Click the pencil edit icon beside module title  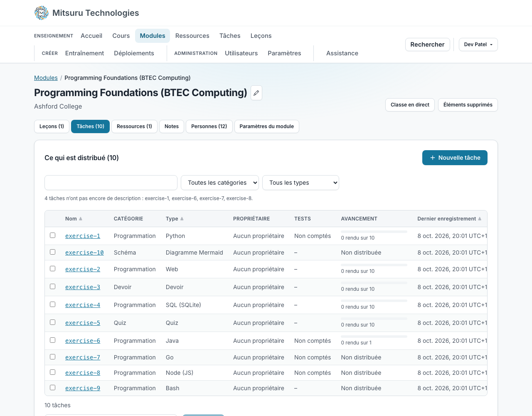(x=256, y=93)
